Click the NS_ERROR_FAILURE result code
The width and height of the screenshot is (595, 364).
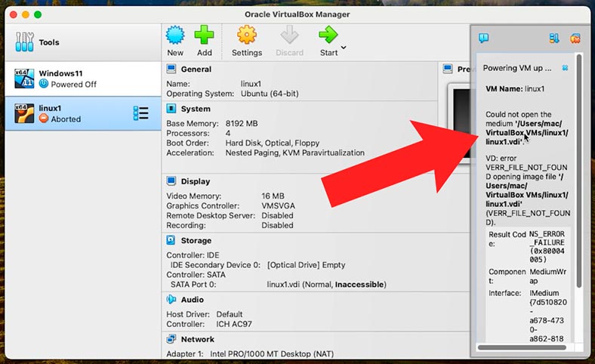coord(547,247)
